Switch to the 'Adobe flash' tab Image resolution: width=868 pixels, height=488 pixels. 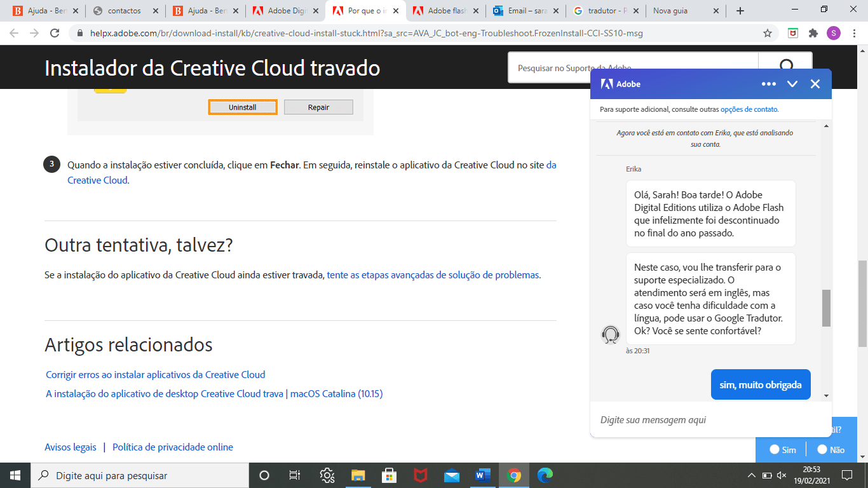[x=445, y=11]
